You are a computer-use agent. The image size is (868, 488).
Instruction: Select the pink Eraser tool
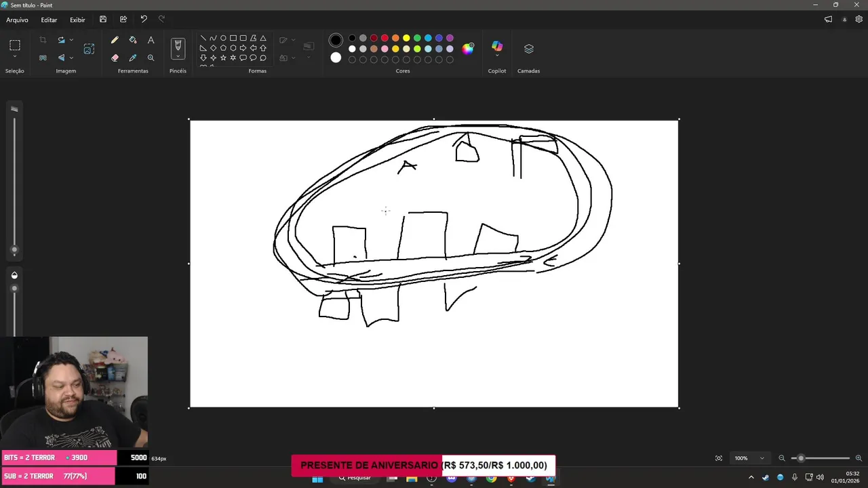115,58
